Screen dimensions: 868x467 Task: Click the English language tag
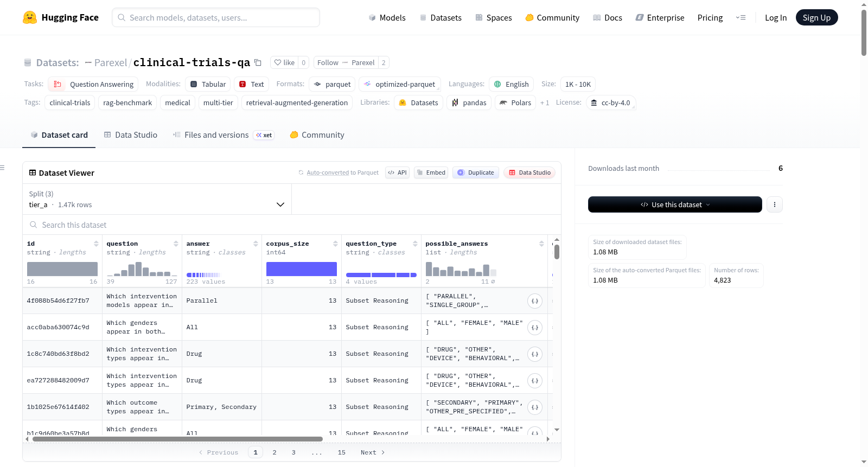(511, 84)
